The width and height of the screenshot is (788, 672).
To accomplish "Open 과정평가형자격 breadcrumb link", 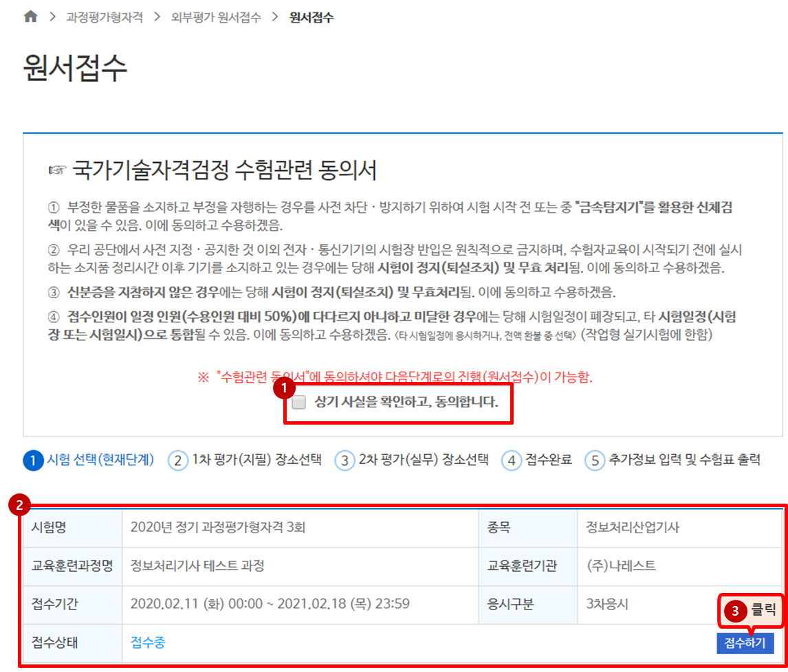I will coord(105,18).
